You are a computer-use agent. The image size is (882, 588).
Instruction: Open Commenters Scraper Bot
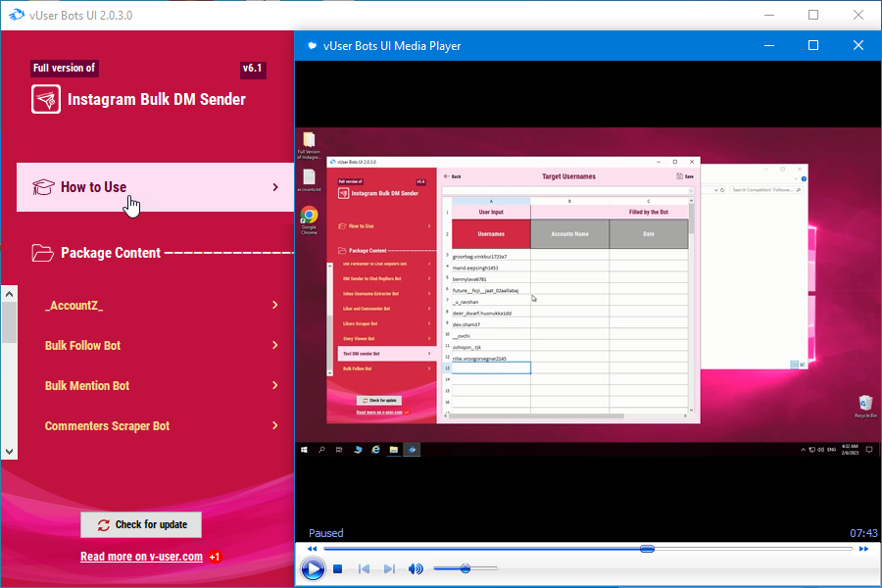pos(107,426)
